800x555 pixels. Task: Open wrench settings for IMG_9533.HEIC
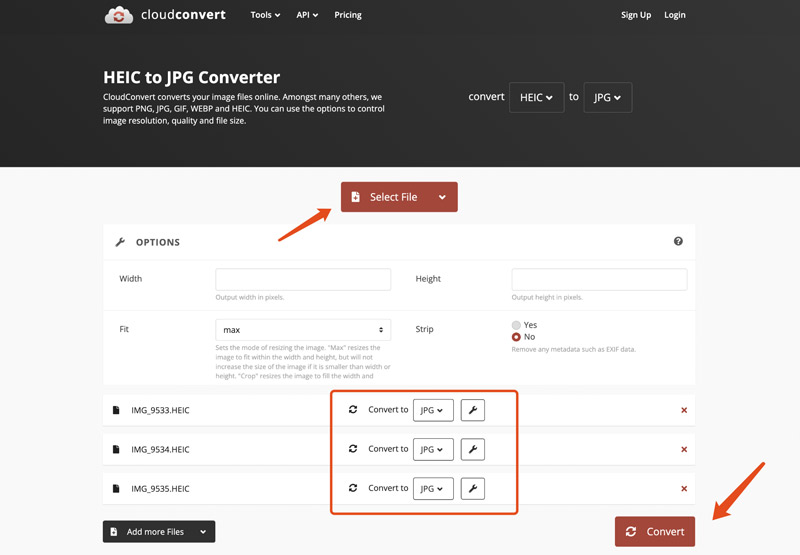pyautogui.click(x=472, y=410)
